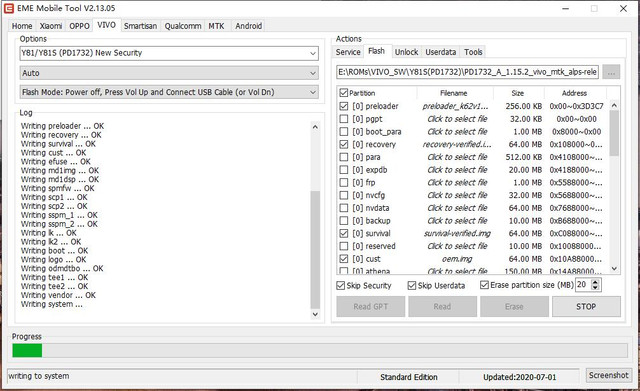
Task: Increase erase partition size with up spinner
Action: (595, 282)
